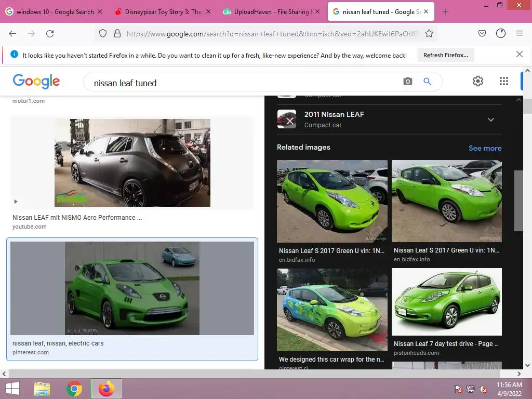The height and width of the screenshot is (399, 532).
Task: Click the horizontal scrollbar right arrow
Action: tap(519, 374)
